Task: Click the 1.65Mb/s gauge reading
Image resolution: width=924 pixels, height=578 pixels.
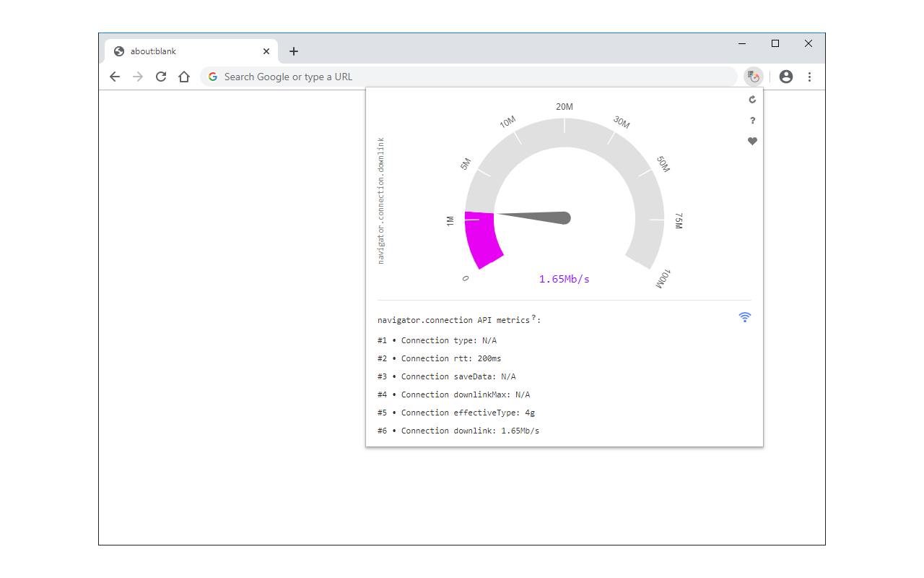Action: coord(565,279)
